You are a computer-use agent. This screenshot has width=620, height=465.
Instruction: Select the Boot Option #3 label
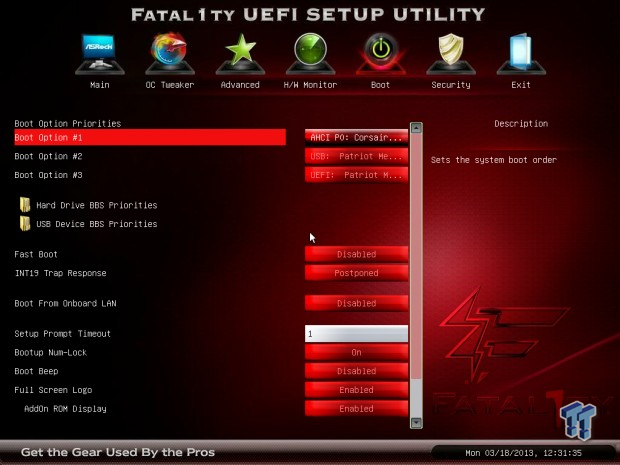point(48,175)
